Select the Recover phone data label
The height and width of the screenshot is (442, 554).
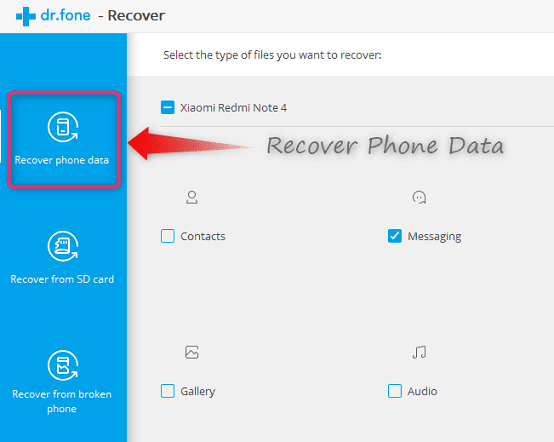62,160
